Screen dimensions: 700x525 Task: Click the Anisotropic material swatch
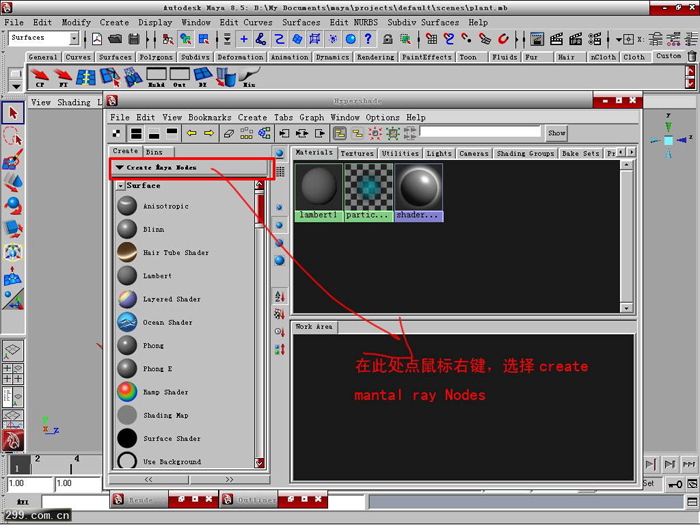coord(127,206)
